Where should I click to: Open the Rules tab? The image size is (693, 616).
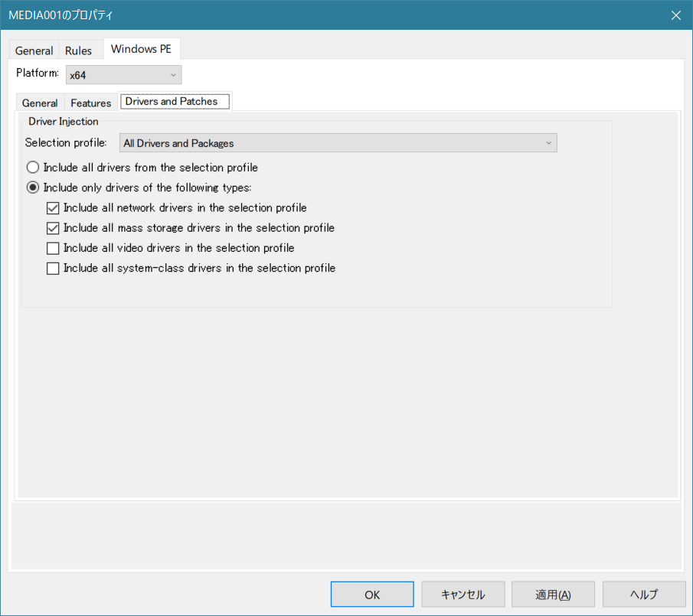pyautogui.click(x=78, y=51)
